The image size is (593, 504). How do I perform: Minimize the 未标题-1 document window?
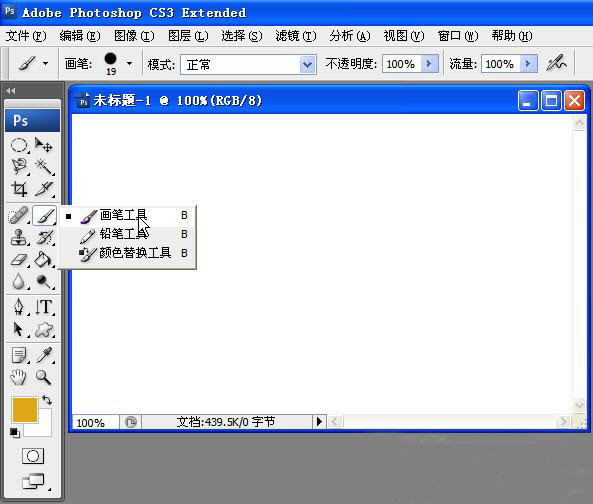pyautogui.click(x=528, y=101)
